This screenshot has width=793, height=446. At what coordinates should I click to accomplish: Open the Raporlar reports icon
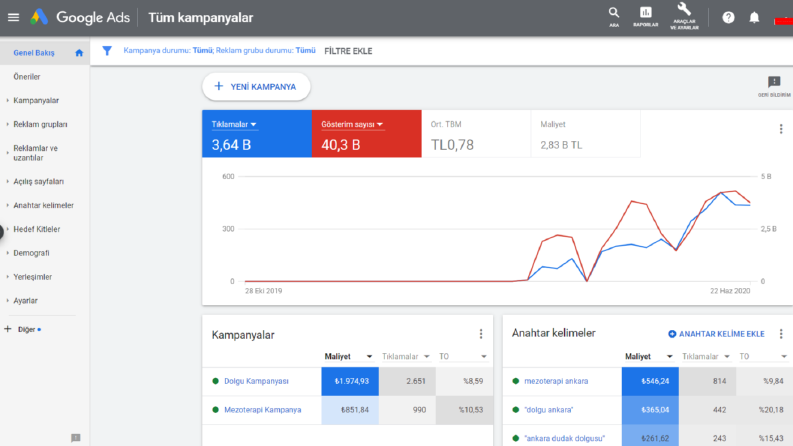pyautogui.click(x=645, y=17)
